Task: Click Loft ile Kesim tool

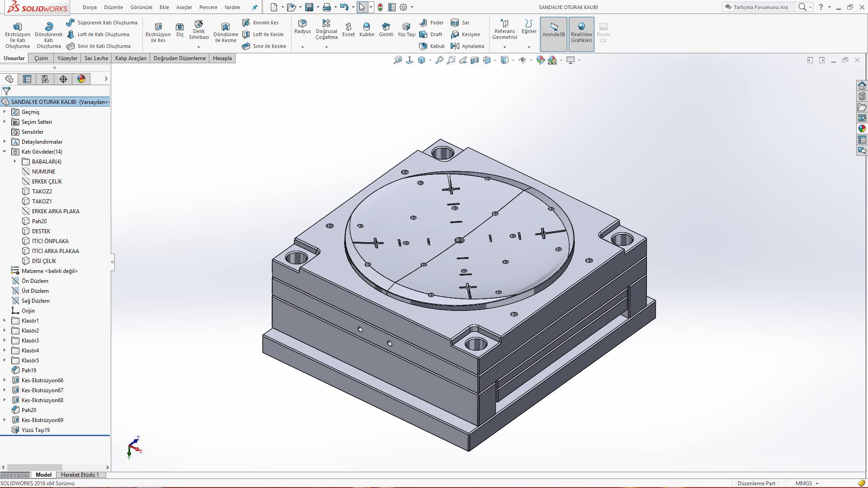Action: [263, 34]
